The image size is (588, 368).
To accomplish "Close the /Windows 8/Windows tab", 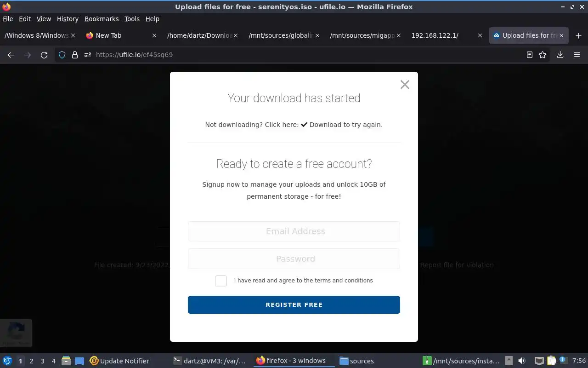I will pyautogui.click(x=73, y=35).
